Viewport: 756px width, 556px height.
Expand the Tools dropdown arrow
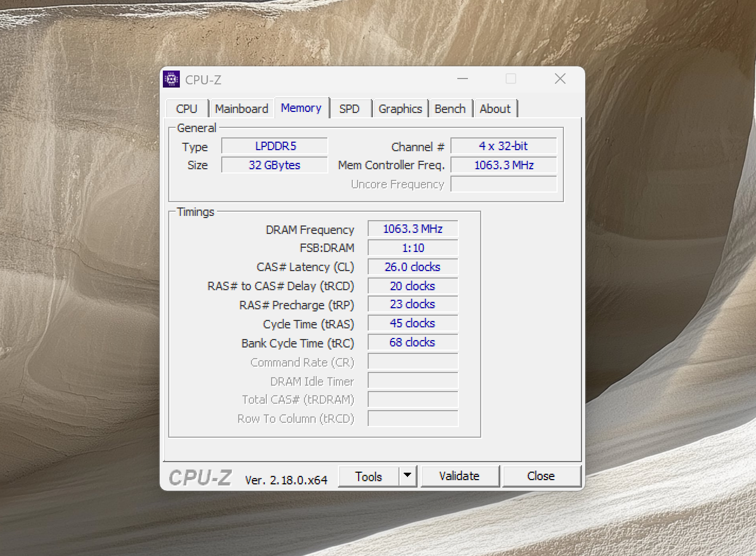tap(407, 476)
